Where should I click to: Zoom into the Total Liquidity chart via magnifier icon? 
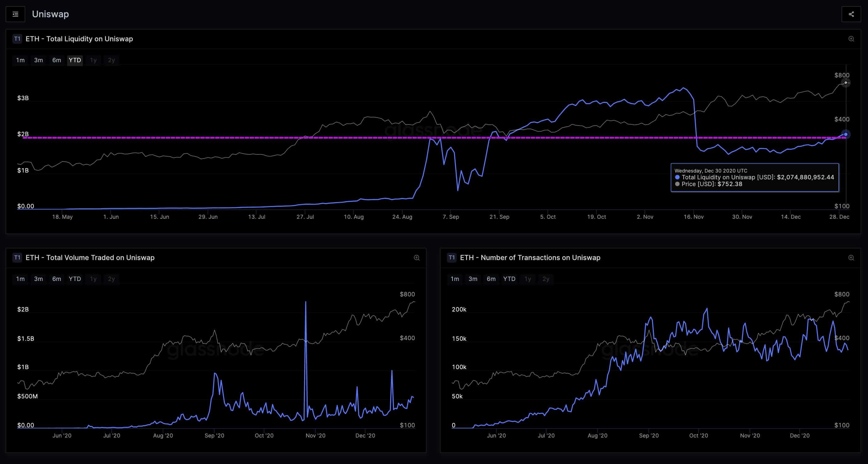[851, 39]
